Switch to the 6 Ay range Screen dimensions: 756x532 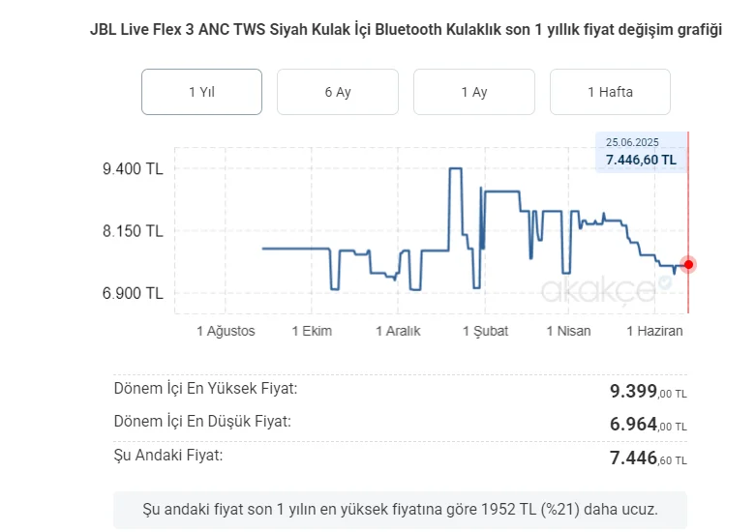(338, 92)
